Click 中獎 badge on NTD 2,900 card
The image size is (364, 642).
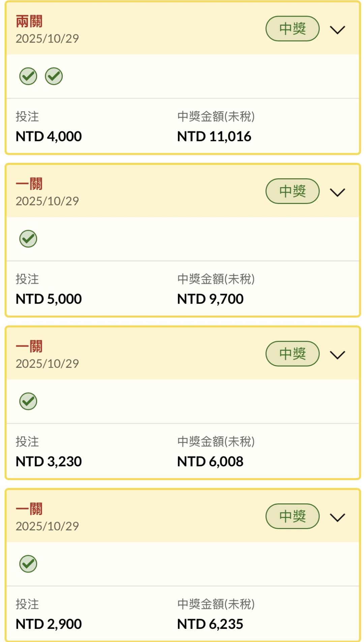tap(292, 516)
